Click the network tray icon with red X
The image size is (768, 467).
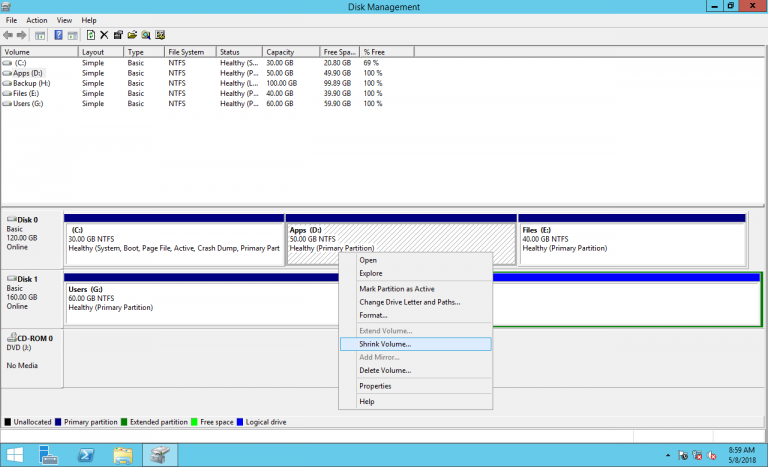click(697, 456)
